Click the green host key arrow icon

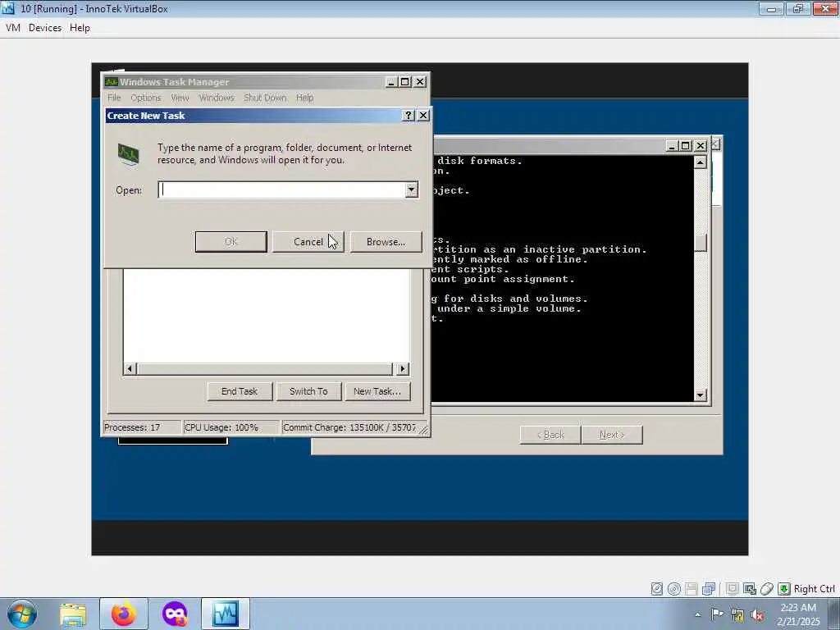783,589
